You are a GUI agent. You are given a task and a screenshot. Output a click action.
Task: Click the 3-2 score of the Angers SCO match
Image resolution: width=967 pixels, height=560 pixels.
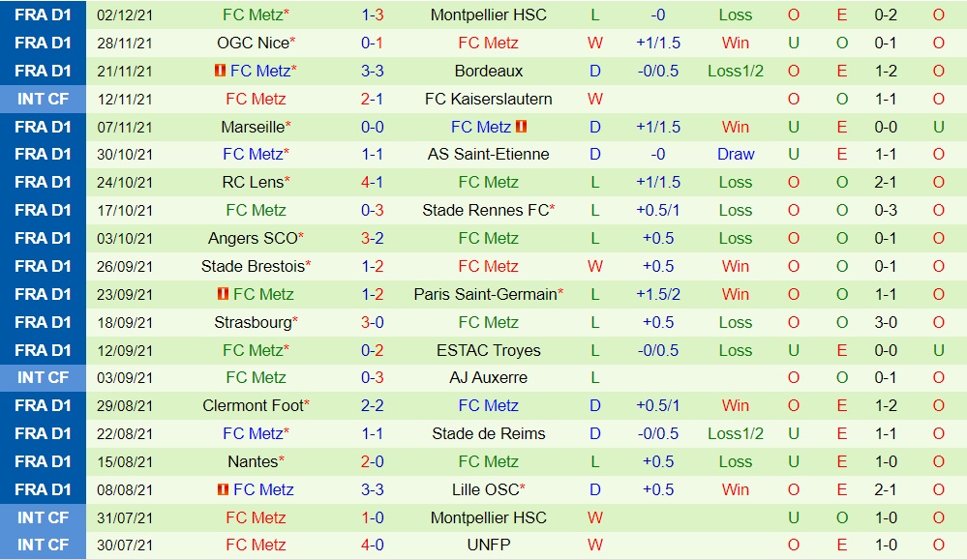pos(372,238)
